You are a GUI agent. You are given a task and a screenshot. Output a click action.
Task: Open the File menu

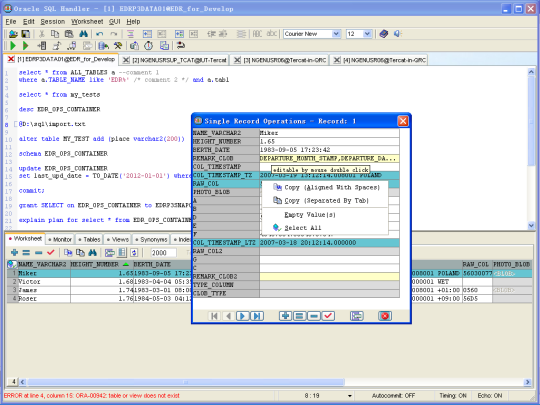[11, 22]
